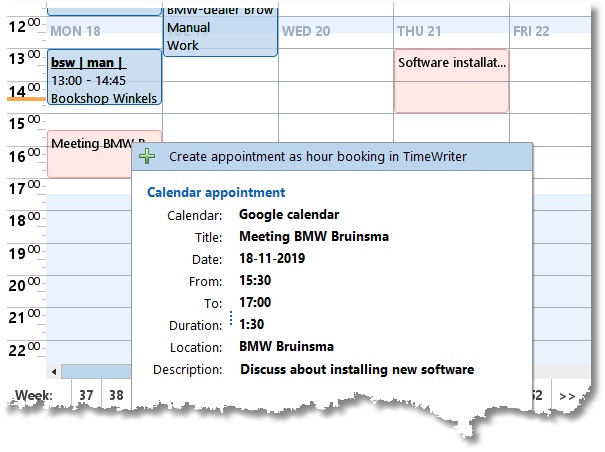The image size is (605, 452).
Task: Click the Duration value 1:30
Action: (252, 324)
